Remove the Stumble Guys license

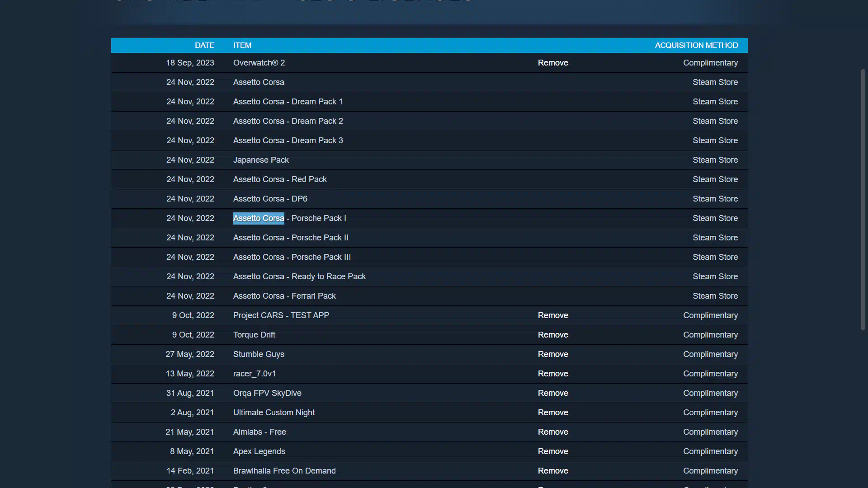553,354
